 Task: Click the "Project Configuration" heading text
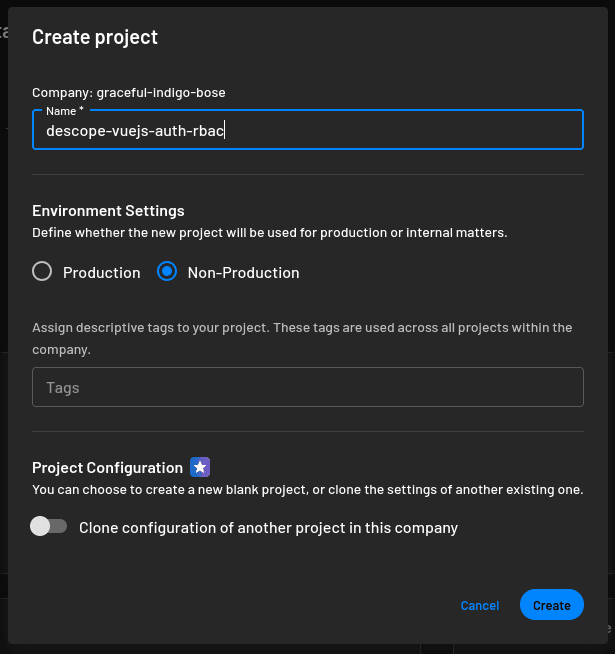pyautogui.click(x=107, y=467)
